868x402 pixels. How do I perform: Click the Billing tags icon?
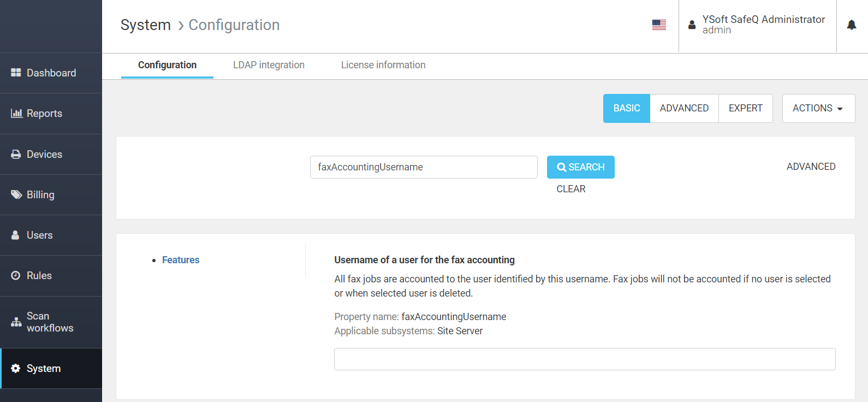[x=16, y=194]
